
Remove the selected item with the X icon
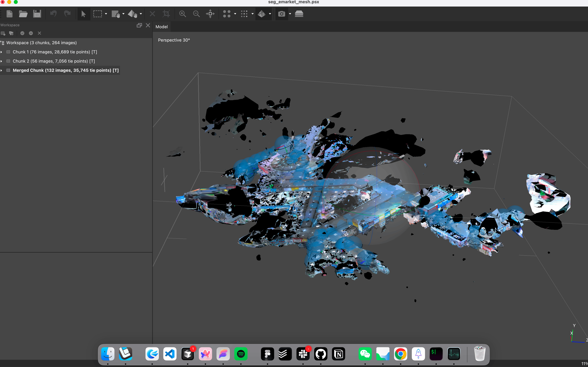pyautogui.click(x=39, y=33)
